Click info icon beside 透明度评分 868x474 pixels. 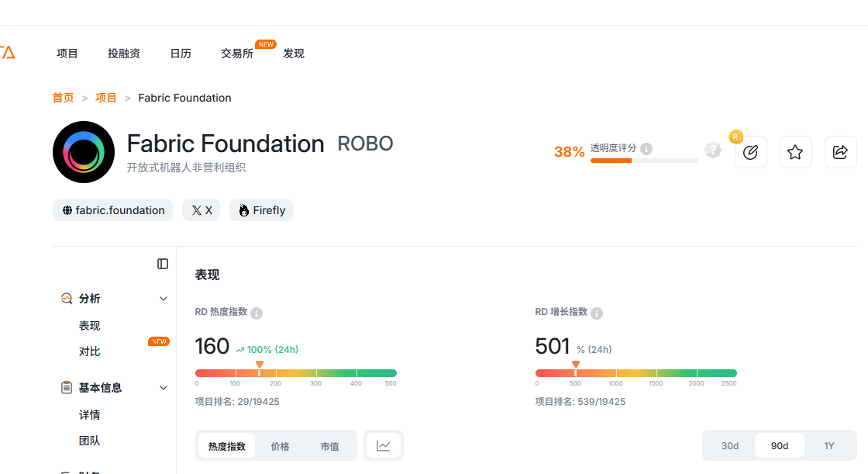point(646,149)
